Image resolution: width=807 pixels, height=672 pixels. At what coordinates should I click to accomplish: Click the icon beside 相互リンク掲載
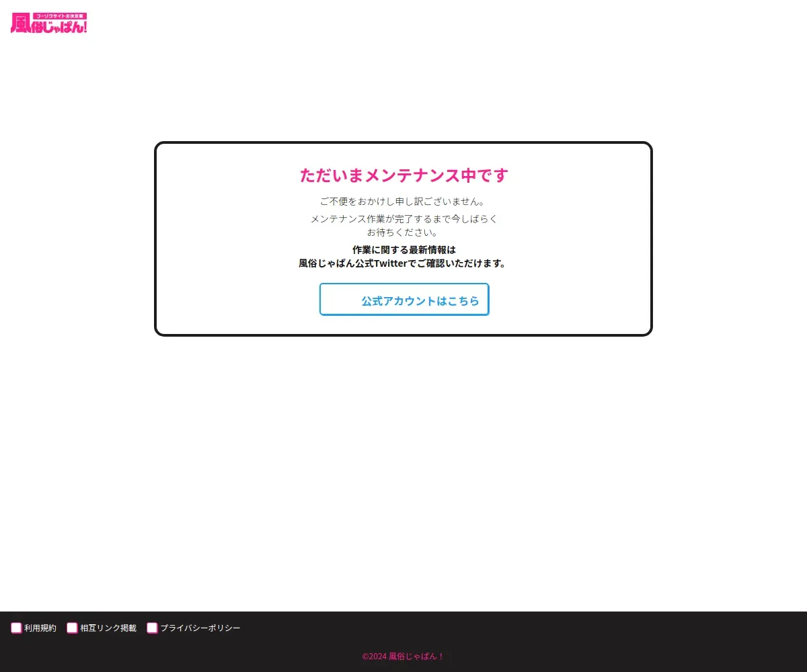(72, 628)
